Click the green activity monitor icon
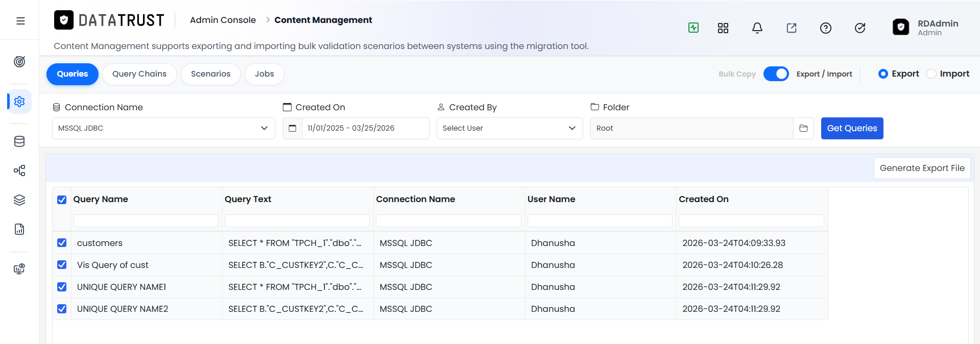 pyautogui.click(x=694, y=28)
